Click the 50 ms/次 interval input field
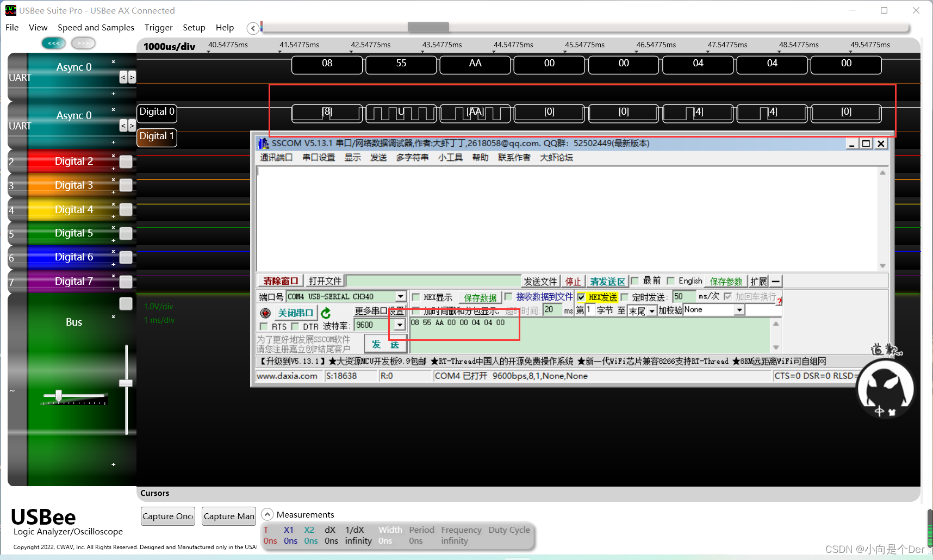Image resolution: width=933 pixels, height=560 pixels. pos(684,297)
